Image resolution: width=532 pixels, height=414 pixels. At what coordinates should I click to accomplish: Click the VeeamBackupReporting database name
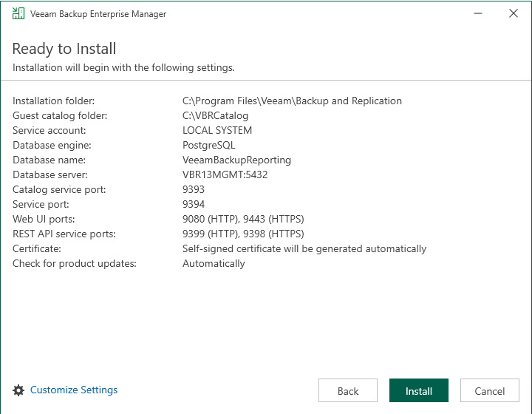coord(236,160)
